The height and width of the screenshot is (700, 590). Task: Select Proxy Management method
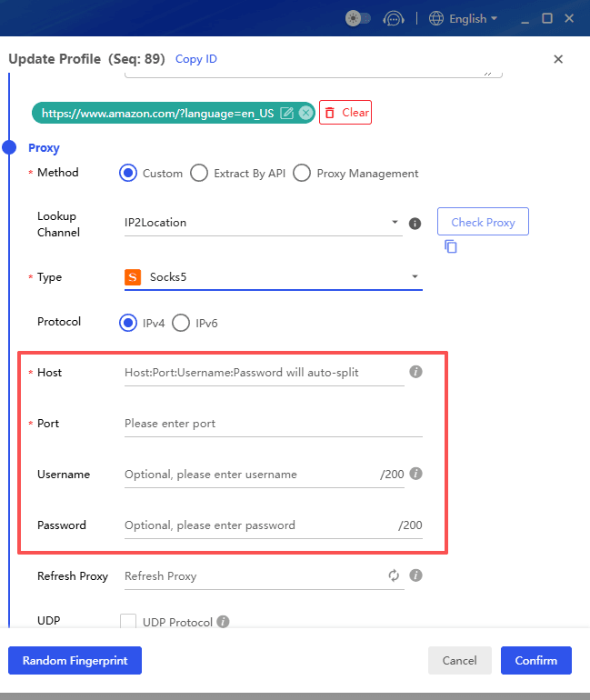pos(302,174)
